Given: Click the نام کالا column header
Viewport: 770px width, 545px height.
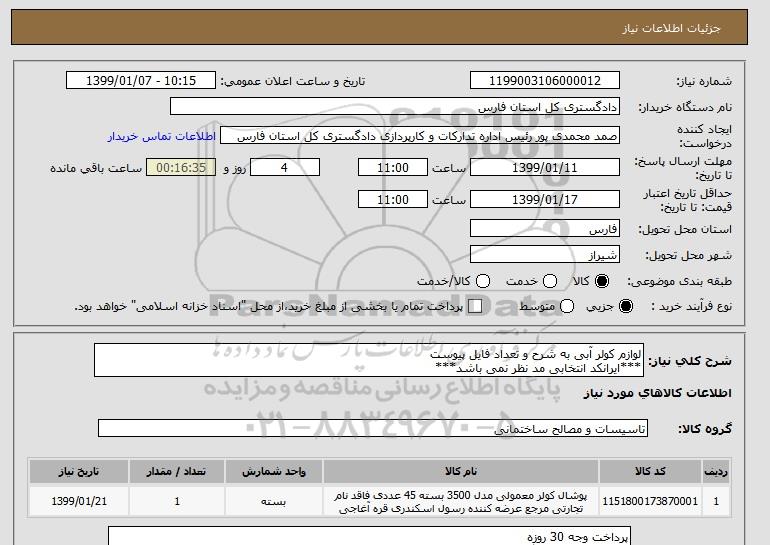Looking at the screenshot, I should click(461, 471).
